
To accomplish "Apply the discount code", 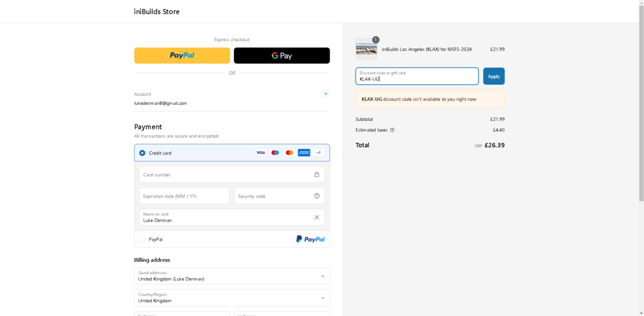I will click(x=494, y=76).
